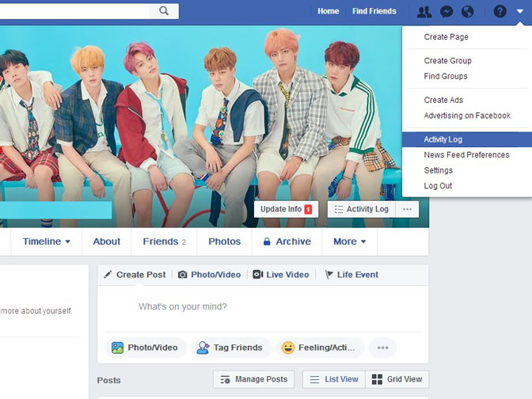
Task: Switch to the Friends tab
Action: 164,241
